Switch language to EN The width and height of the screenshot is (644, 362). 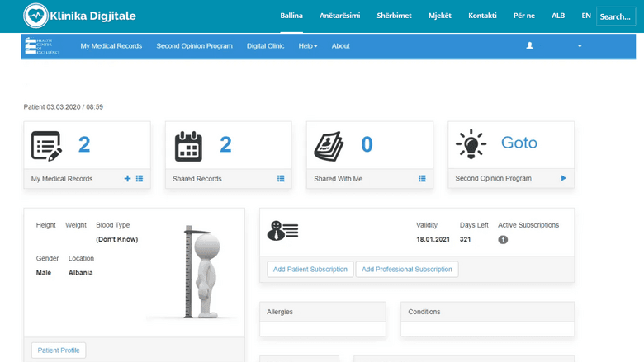[586, 16]
